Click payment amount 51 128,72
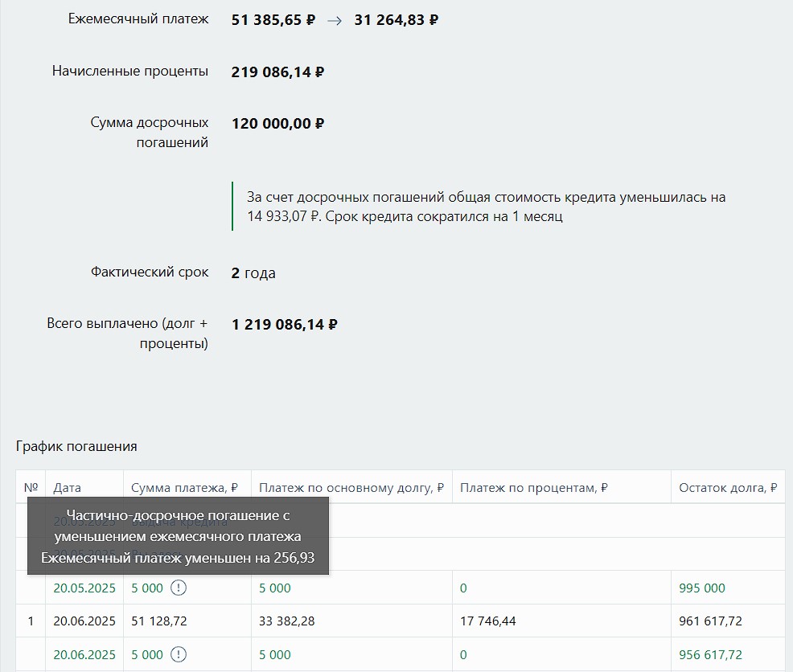 pyautogui.click(x=158, y=621)
